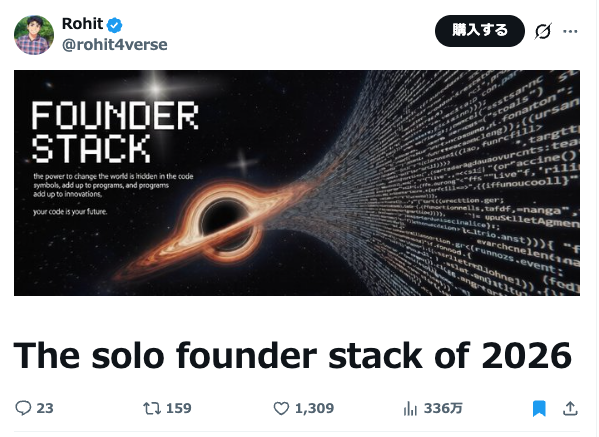Click the repost arrows icon
This screenshot has width=599, height=437.
(x=152, y=408)
